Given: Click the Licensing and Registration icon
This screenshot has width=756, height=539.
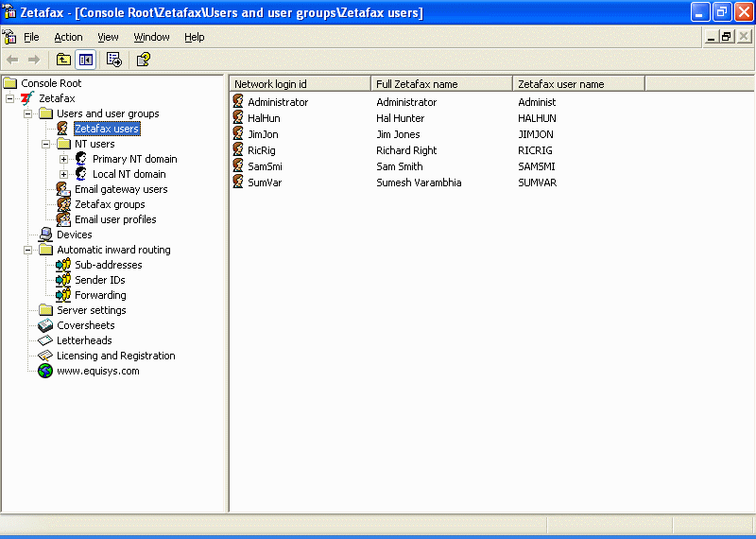Looking at the screenshot, I should (45, 356).
